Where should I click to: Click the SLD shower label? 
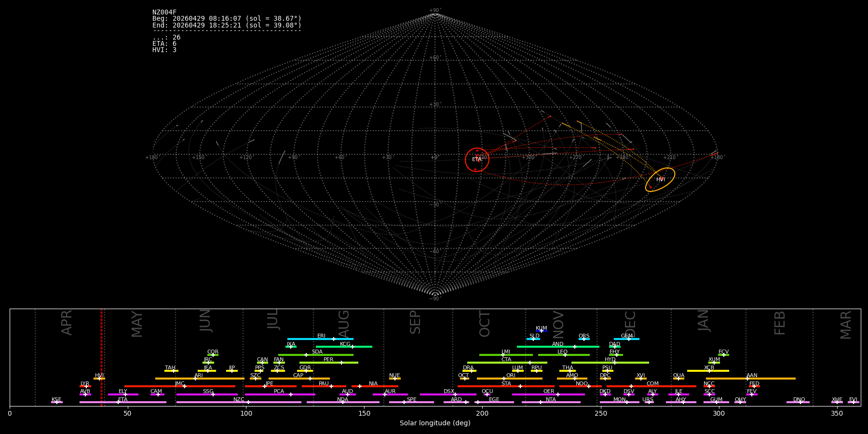coord(534,336)
